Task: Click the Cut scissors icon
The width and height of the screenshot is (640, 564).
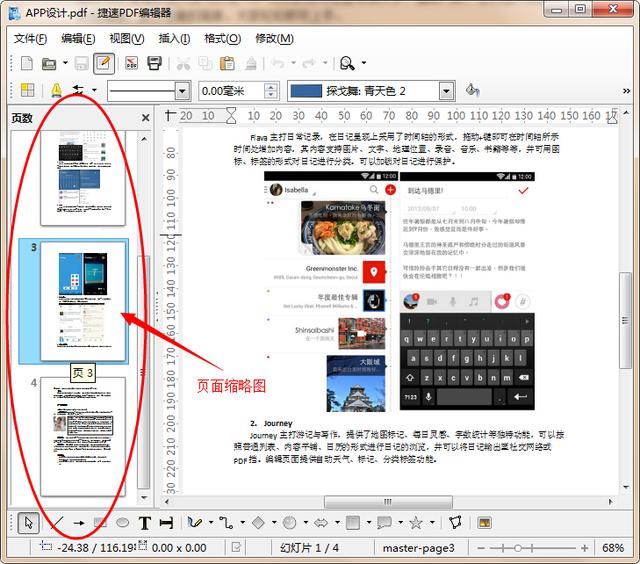Action: click(183, 63)
